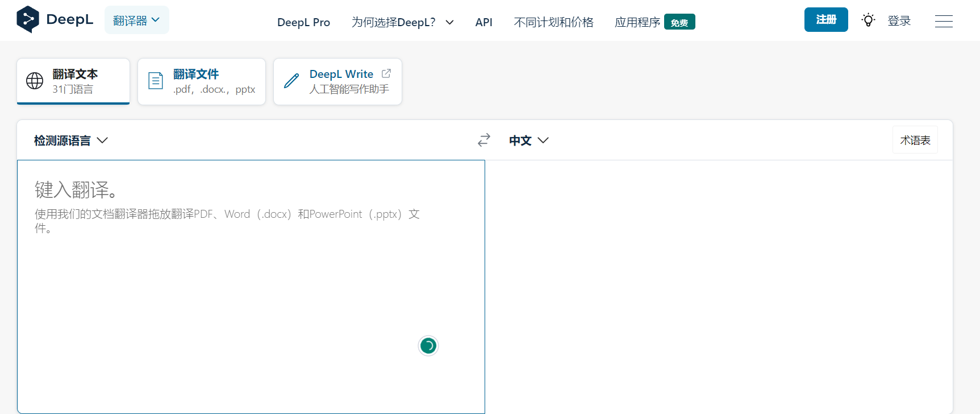Open 不同计划和价格 pricing page

tap(553, 22)
